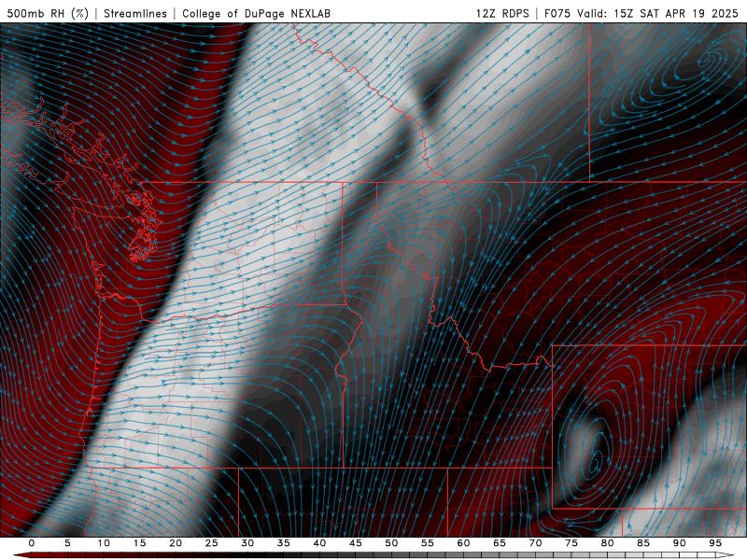Click the colorbar label "0"

(x=32, y=543)
